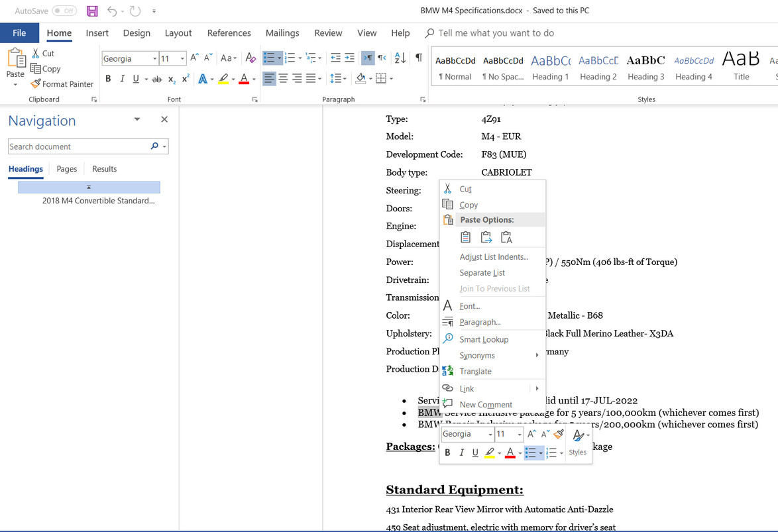Image resolution: width=778 pixels, height=532 pixels.
Task: Click the Tell me what you want box
Action: (496, 32)
